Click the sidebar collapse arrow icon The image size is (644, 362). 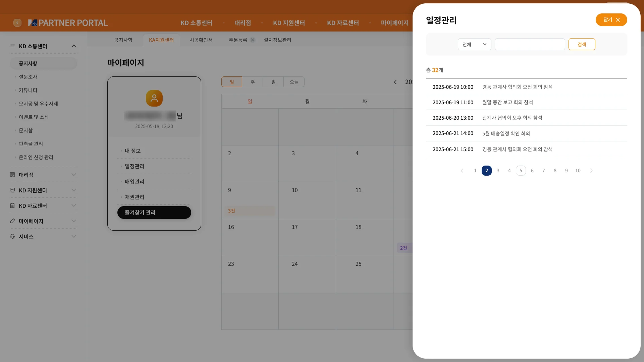pos(17,23)
